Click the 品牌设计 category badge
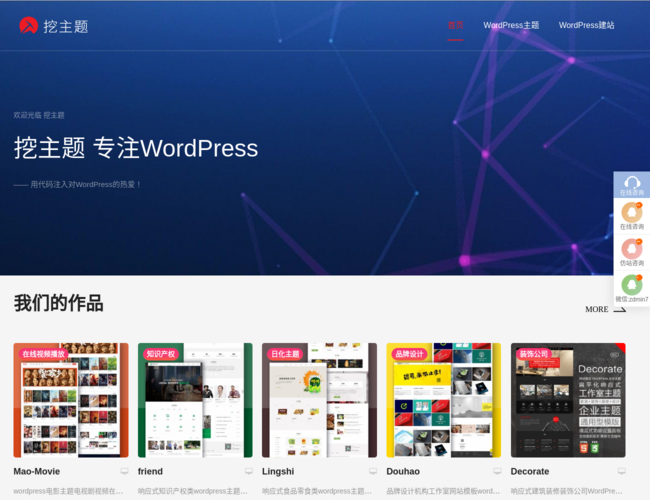The height and width of the screenshot is (500, 650). (x=410, y=354)
